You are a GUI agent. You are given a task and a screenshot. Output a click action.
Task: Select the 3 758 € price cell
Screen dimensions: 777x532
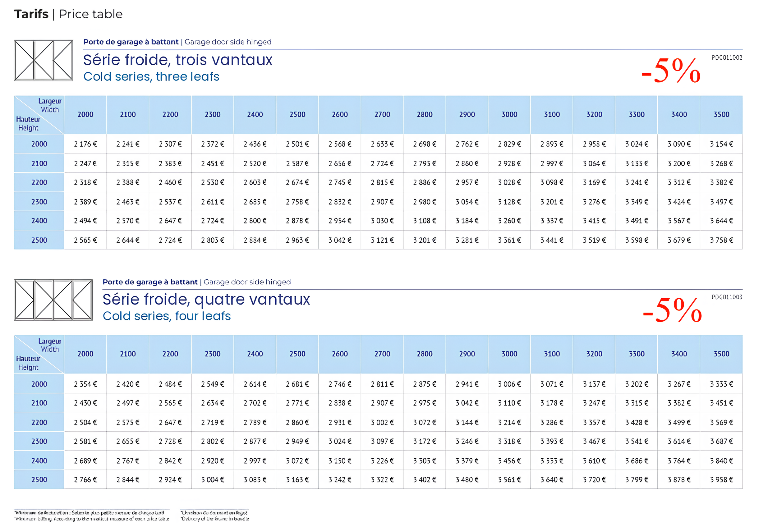721,240
